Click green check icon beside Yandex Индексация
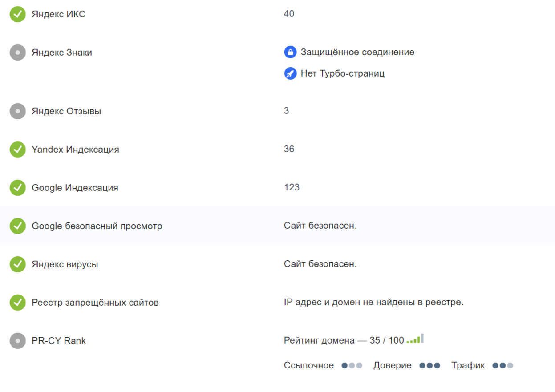This screenshot has height=392, width=555. pyautogui.click(x=18, y=150)
